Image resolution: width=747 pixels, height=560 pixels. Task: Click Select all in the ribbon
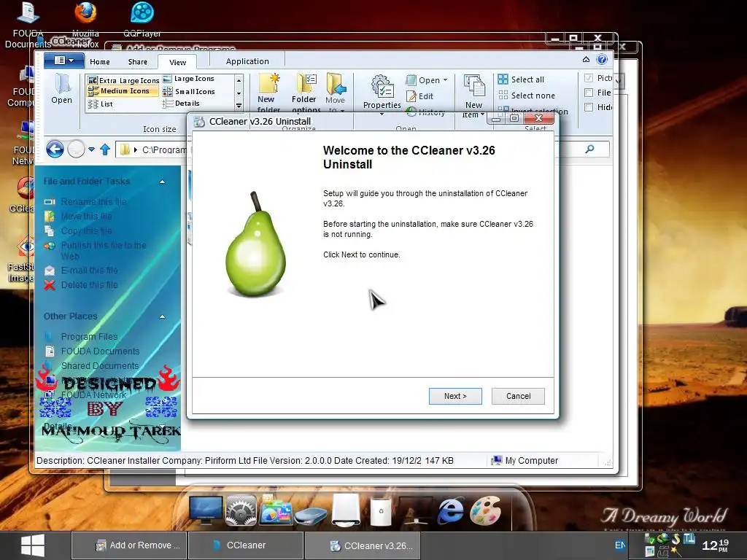(521, 79)
